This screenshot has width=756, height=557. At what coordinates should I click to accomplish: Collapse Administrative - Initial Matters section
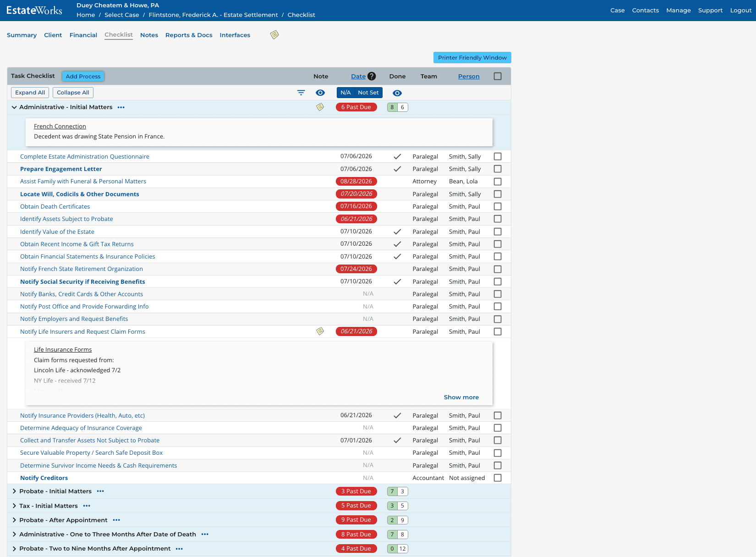14,107
